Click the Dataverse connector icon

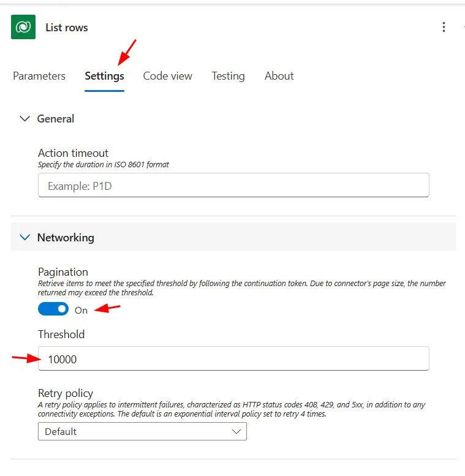pyautogui.click(x=23, y=27)
